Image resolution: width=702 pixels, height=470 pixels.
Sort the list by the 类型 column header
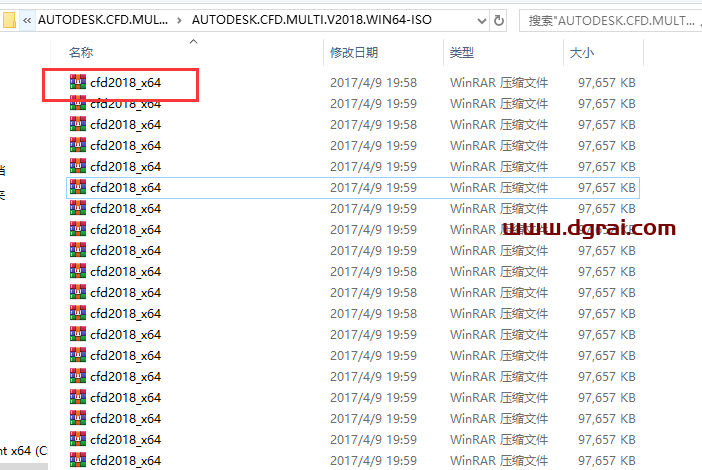[x=462, y=52]
